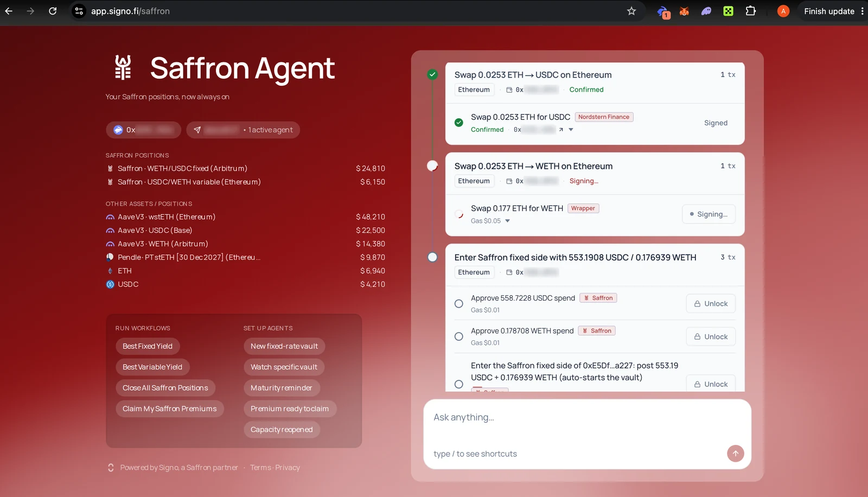Select the Enter the Saffron fixed side radio circle
Image resolution: width=868 pixels, height=497 pixels.
coord(459,384)
